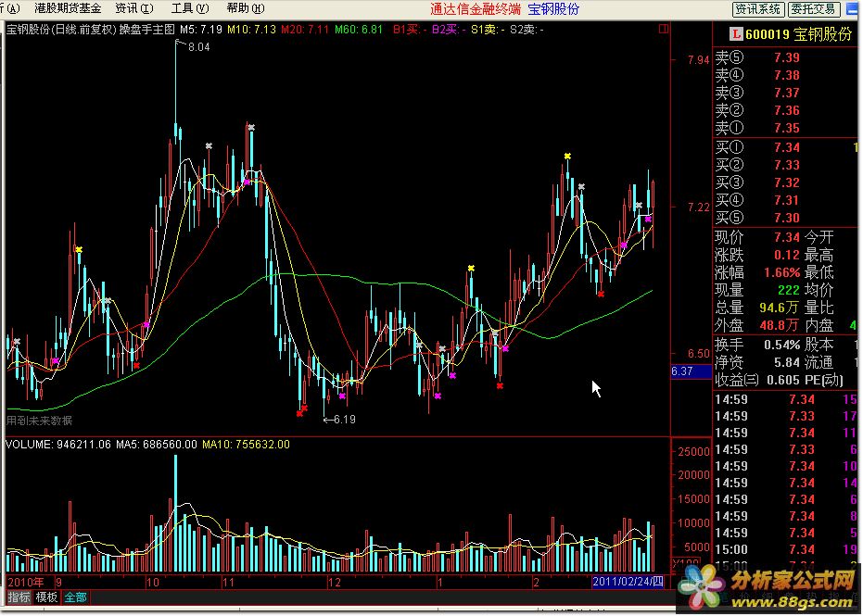Switch to the 指标 tab
This screenshot has width=863, height=616.
click(19, 597)
